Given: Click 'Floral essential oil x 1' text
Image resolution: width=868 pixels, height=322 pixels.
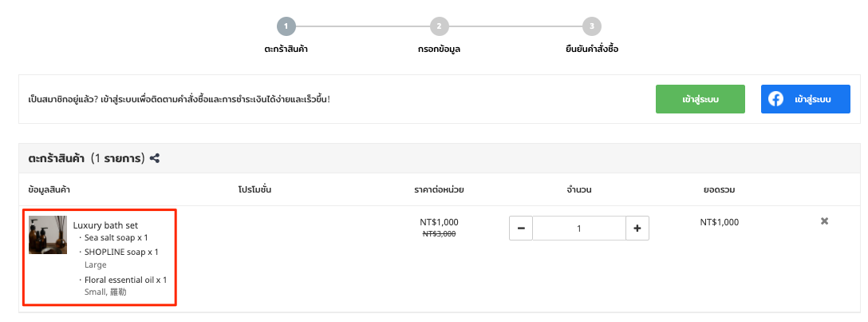Looking at the screenshot, I should [126, 280].
